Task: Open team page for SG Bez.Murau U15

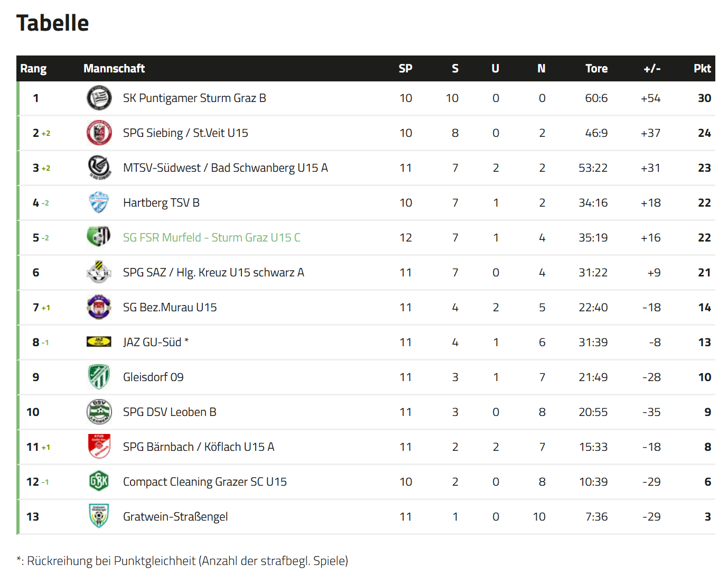Action: pos(170,308)
